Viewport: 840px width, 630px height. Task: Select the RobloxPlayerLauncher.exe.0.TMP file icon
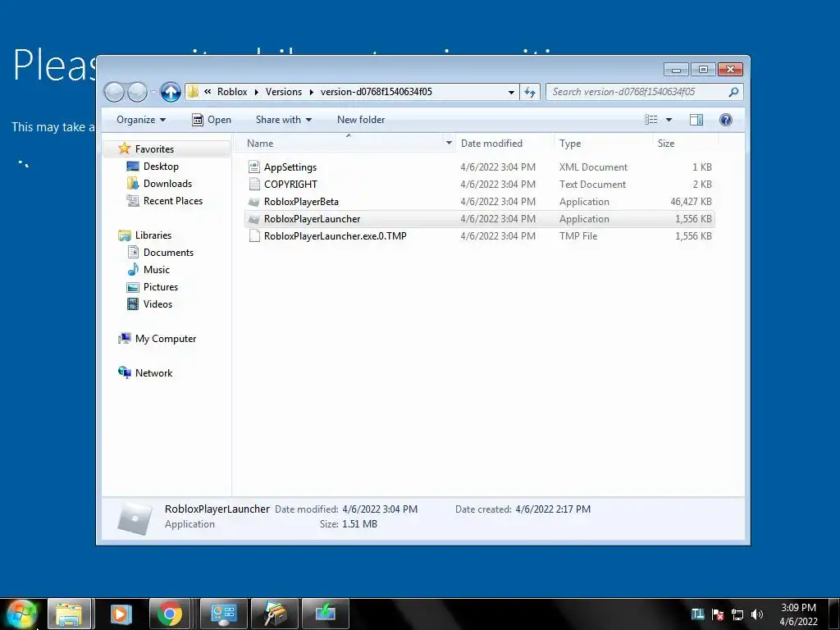click(254, 236)
